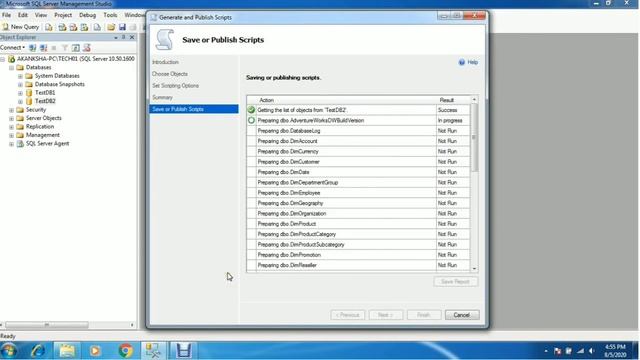Screen dimensions: 640x360
Task: Click scroll down arrow in action list
Action: click(x=474, y=269)
